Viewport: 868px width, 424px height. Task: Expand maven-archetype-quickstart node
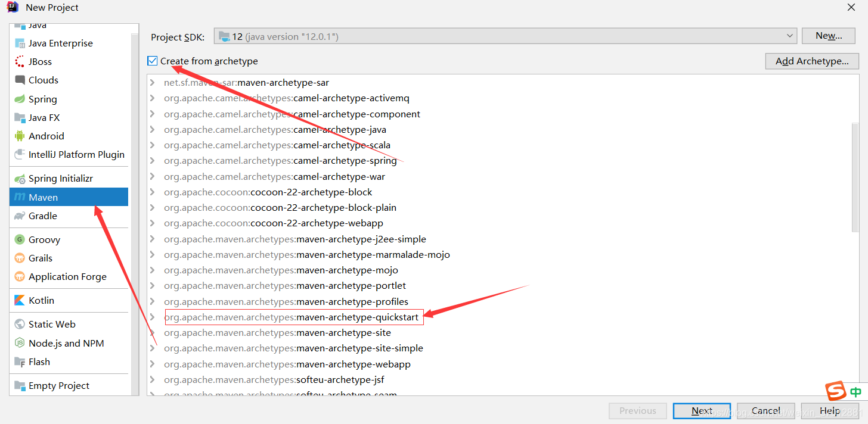click(x=153, y=317)
